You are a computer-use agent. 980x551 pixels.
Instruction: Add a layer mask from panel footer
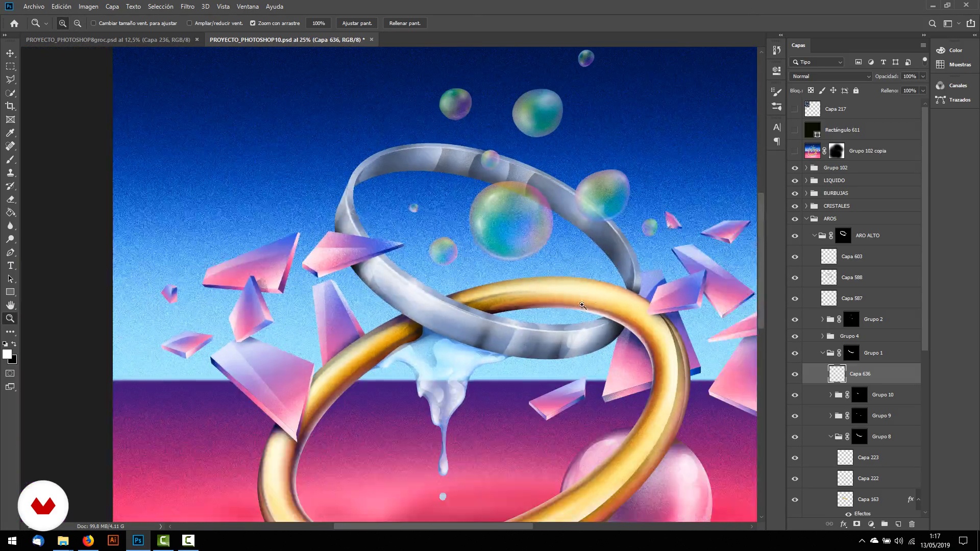857,523
